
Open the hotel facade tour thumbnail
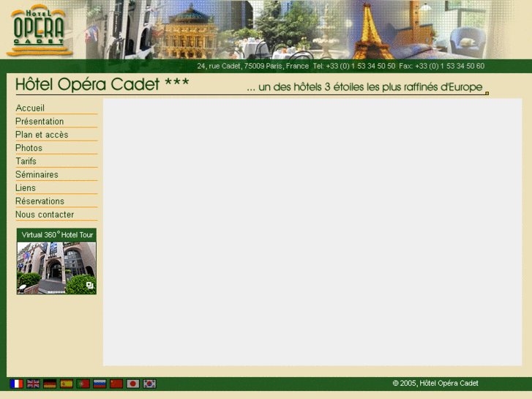(56, 267)
